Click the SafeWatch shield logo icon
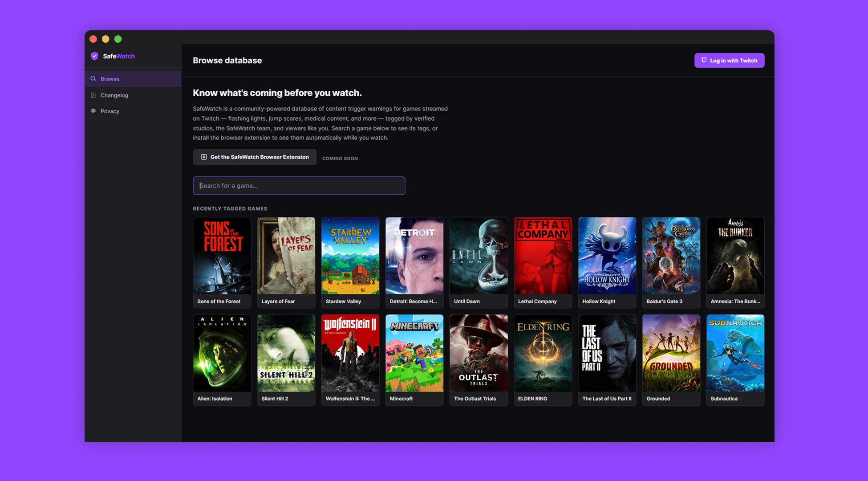Screen dimensions: 868x481 tap(94, 56)
